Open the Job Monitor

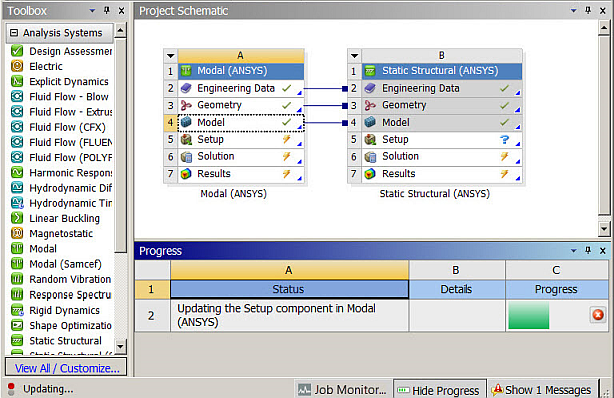(342, 389)
